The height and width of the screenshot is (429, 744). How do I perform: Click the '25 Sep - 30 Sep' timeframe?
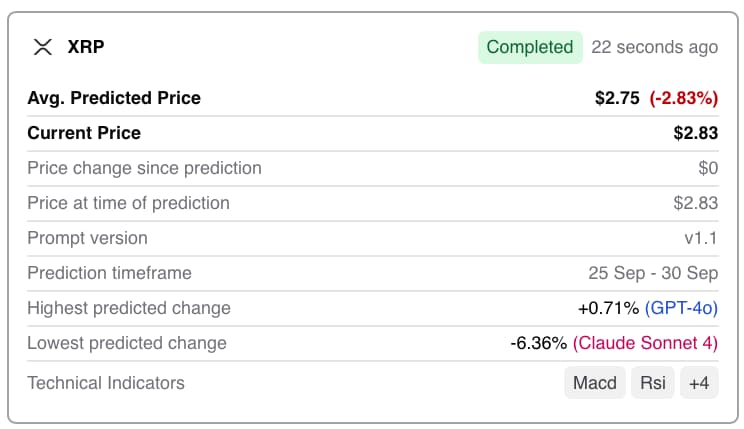653,273
